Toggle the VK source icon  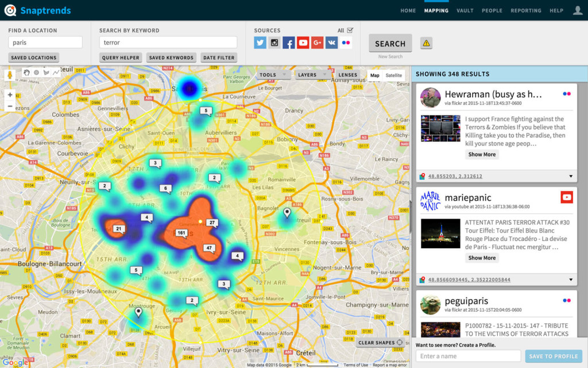[x=331, y=43]
